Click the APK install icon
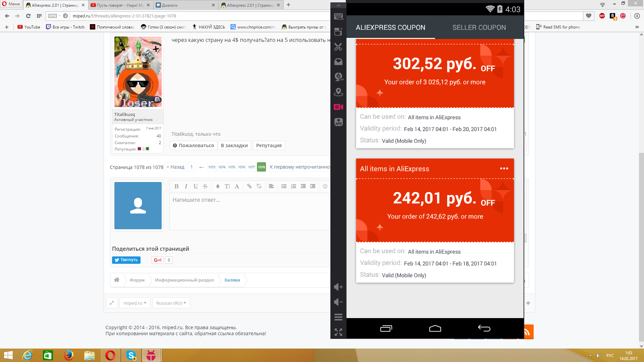Screen dimensions: 644x362 (338, 122)
